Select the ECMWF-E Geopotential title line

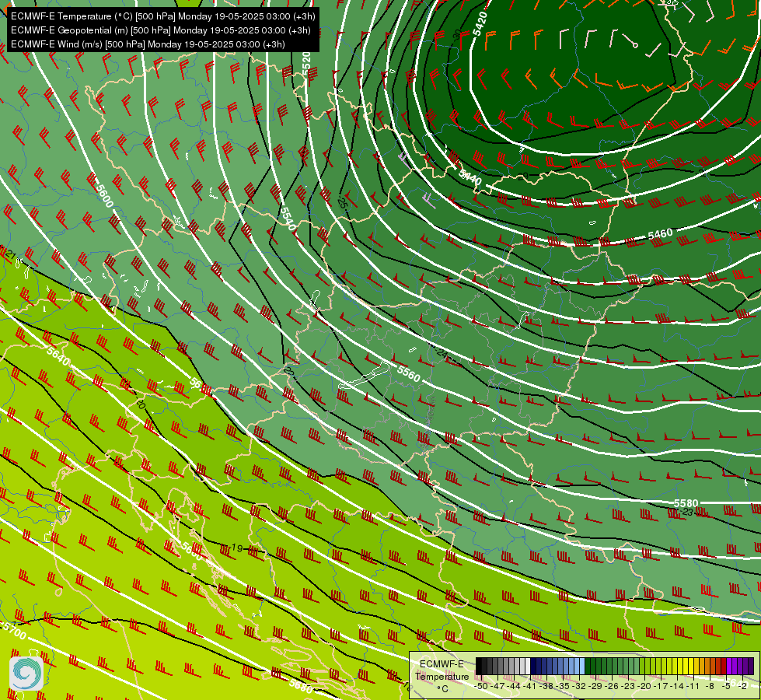(x=161, y=30)
